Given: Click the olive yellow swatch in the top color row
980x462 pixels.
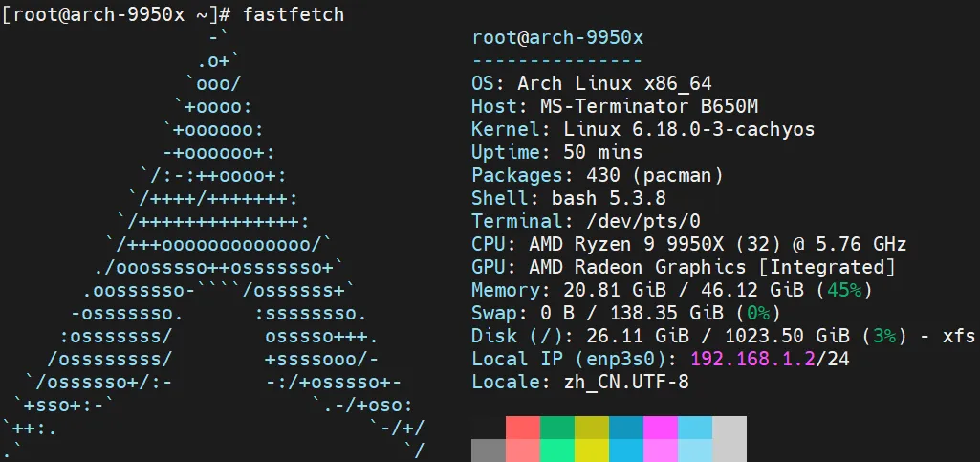Looking at the screenshot, I should tap(592, 428).
